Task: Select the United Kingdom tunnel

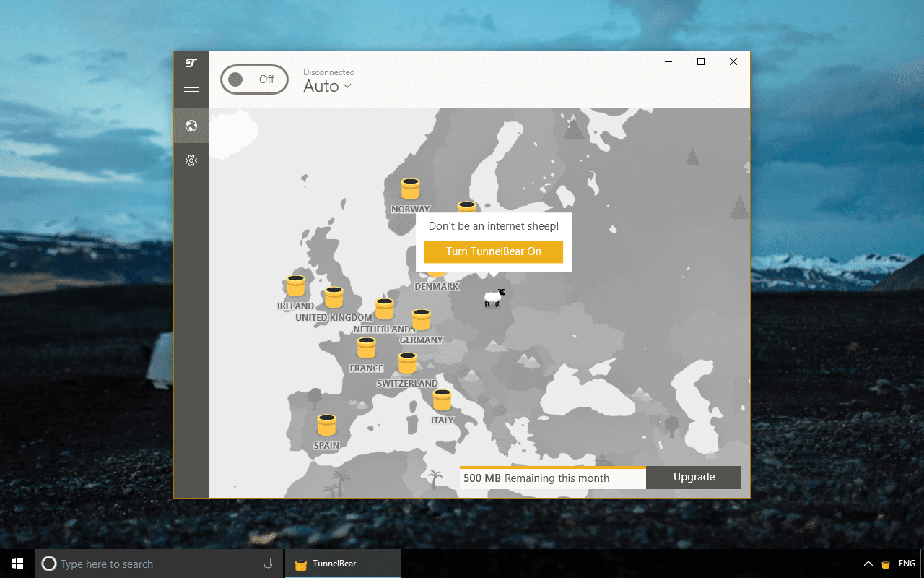Action: 334,297
